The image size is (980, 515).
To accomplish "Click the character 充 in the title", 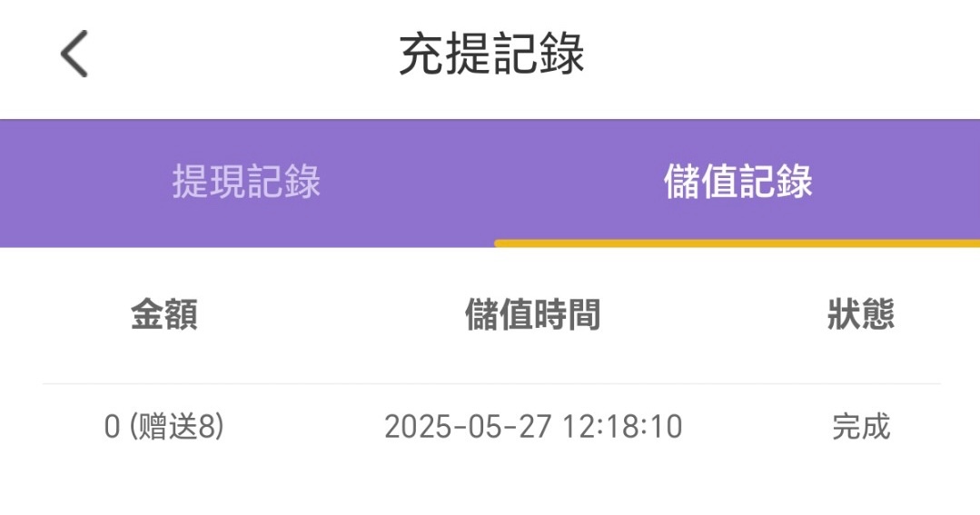I will (x=421, y=54).
